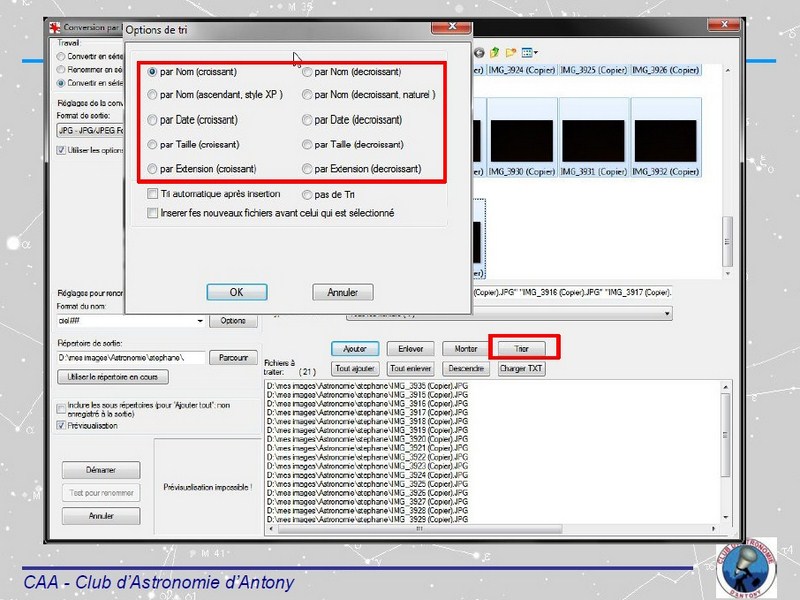Enable 'Tri automatique après insertion' checkbox

pos(152,194)
